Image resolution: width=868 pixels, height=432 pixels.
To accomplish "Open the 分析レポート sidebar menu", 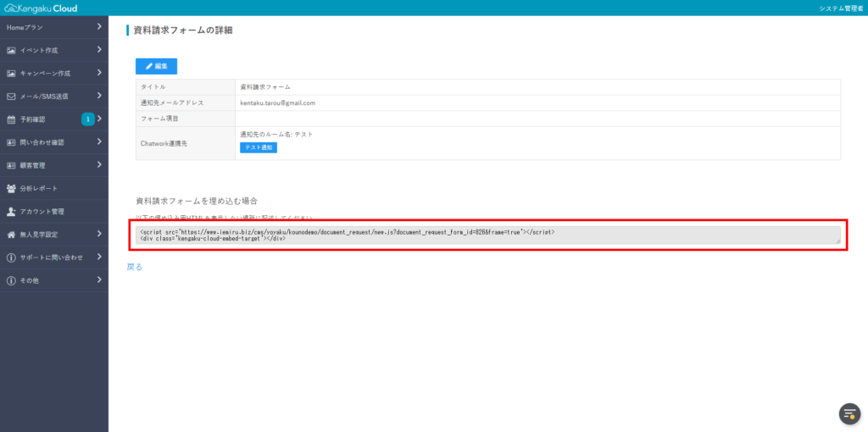I will tap(54, 188).
